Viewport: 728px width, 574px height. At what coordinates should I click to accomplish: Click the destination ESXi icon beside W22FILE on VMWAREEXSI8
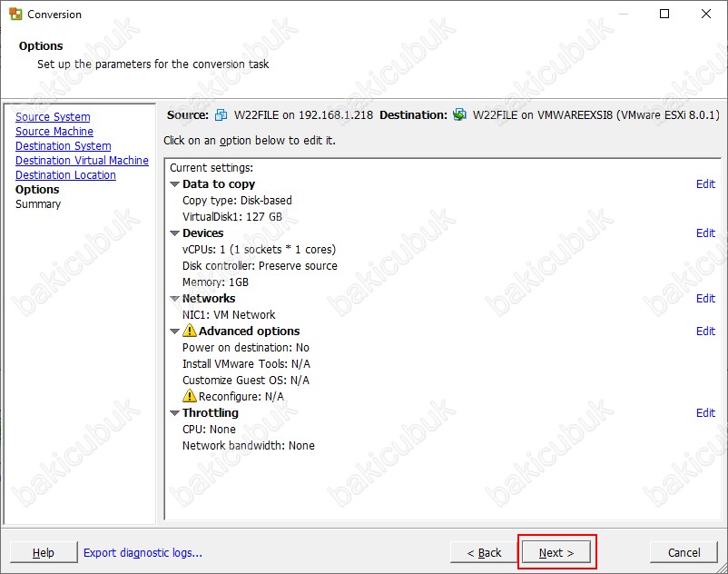click(459, 114)
